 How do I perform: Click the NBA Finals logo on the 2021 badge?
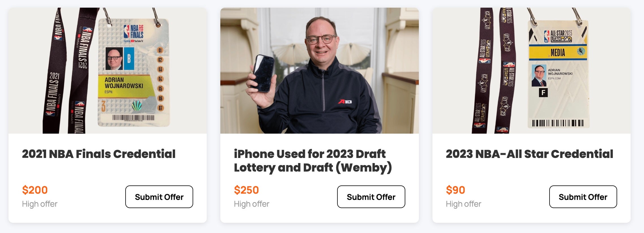coord(133,32)
